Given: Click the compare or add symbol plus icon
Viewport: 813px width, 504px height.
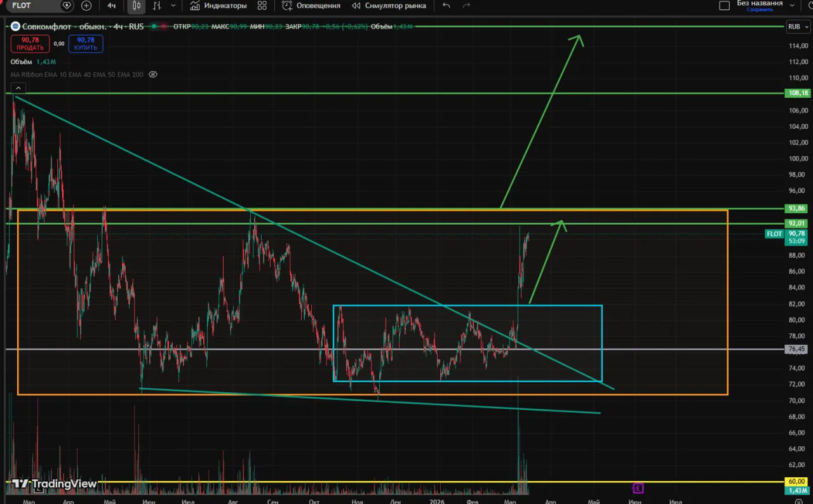Looking at the screenshot, I should point(86,6).
